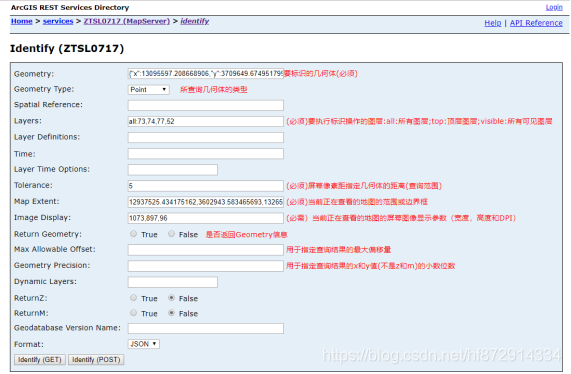The image size is (571, 374).
Task: Select False for ReturnM
Action: [171, 313]
